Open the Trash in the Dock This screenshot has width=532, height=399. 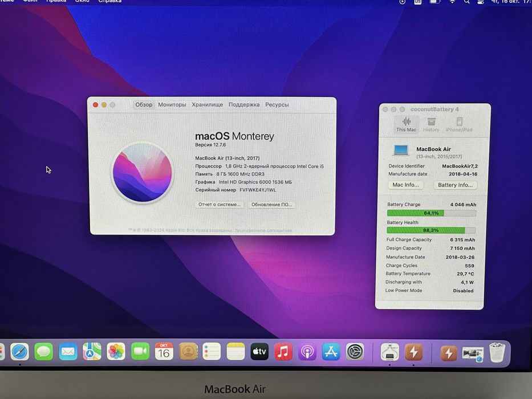(x=497, y=353)
